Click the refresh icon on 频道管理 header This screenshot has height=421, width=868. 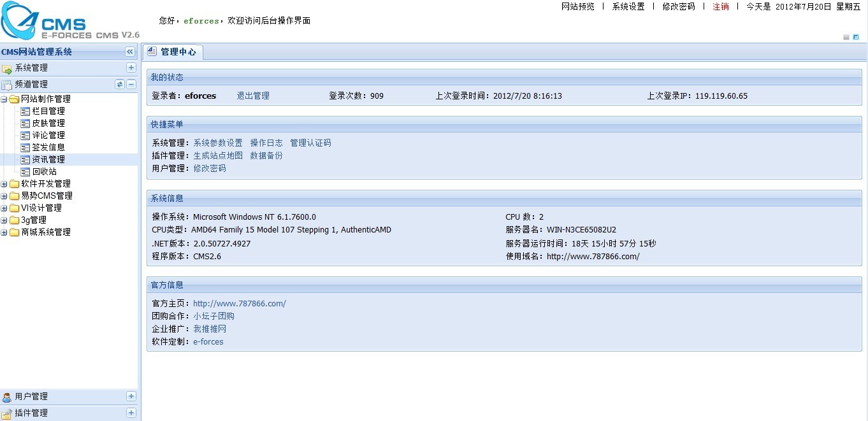point(120,83)
